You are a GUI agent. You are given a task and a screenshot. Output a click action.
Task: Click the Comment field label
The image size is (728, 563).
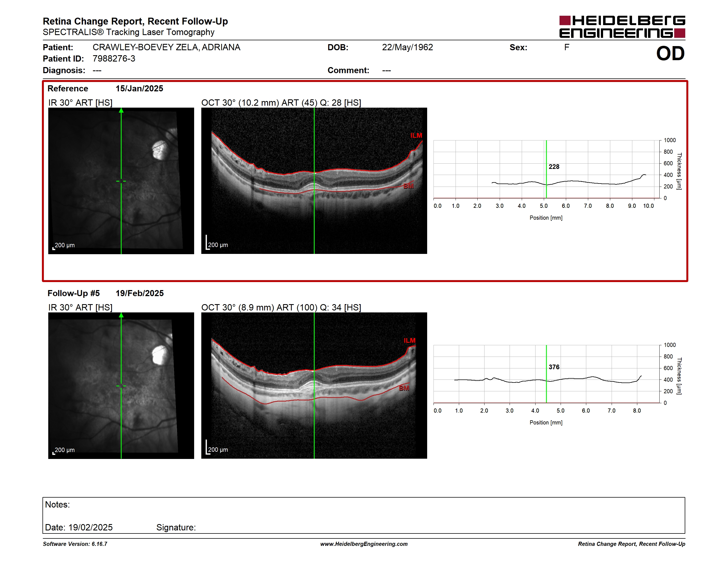[x=348, y=70]
